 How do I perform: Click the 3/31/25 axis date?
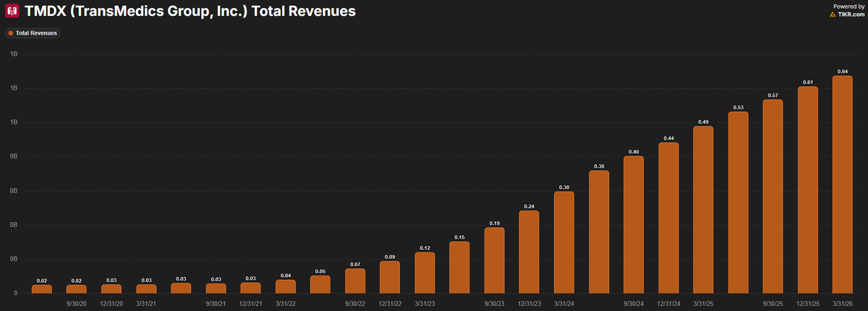click(x=703, y=304)
